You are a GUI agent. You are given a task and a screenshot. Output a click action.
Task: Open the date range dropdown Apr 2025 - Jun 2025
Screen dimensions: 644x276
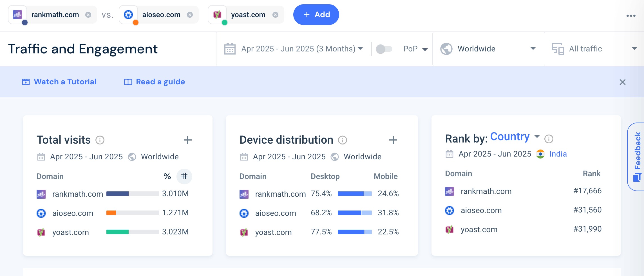pos(302,49)
